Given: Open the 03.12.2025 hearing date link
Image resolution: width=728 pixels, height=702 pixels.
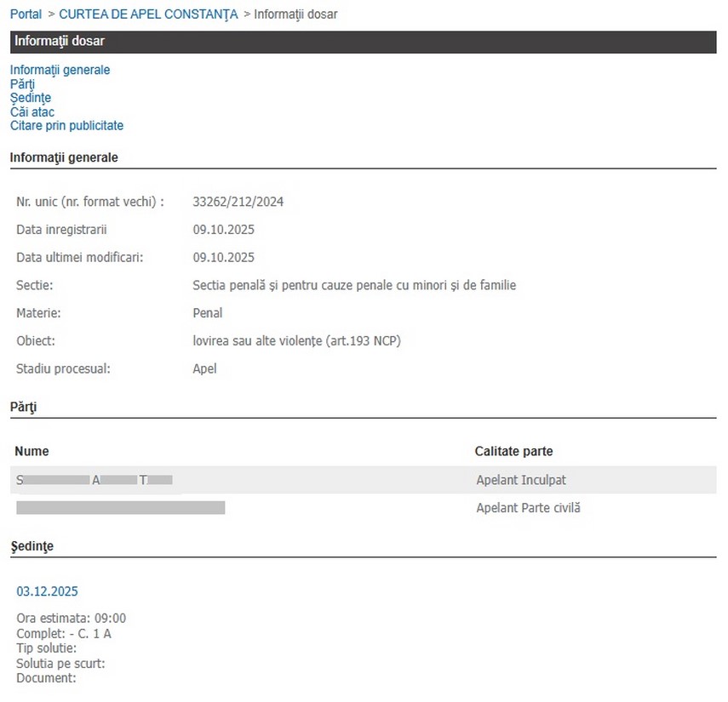Looking at the screenshot, I should click(47, 591).
